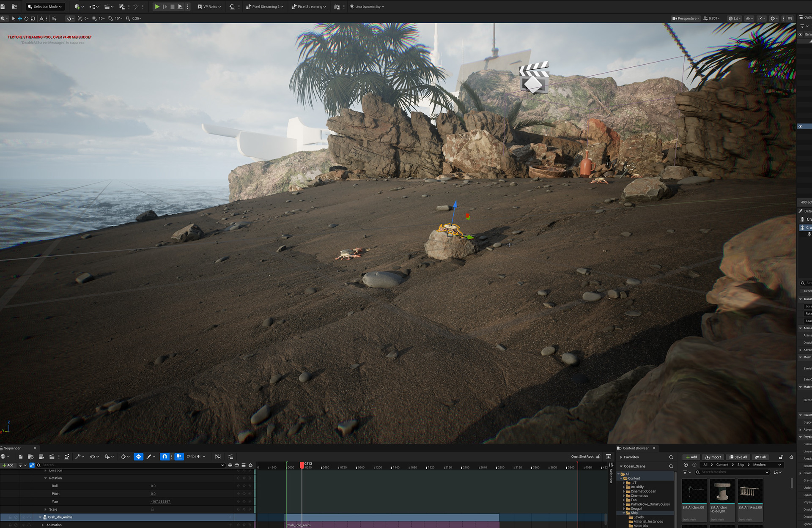
Task: Click the Play in editor button
Action: pyautogui.click(x=157, y=7)
